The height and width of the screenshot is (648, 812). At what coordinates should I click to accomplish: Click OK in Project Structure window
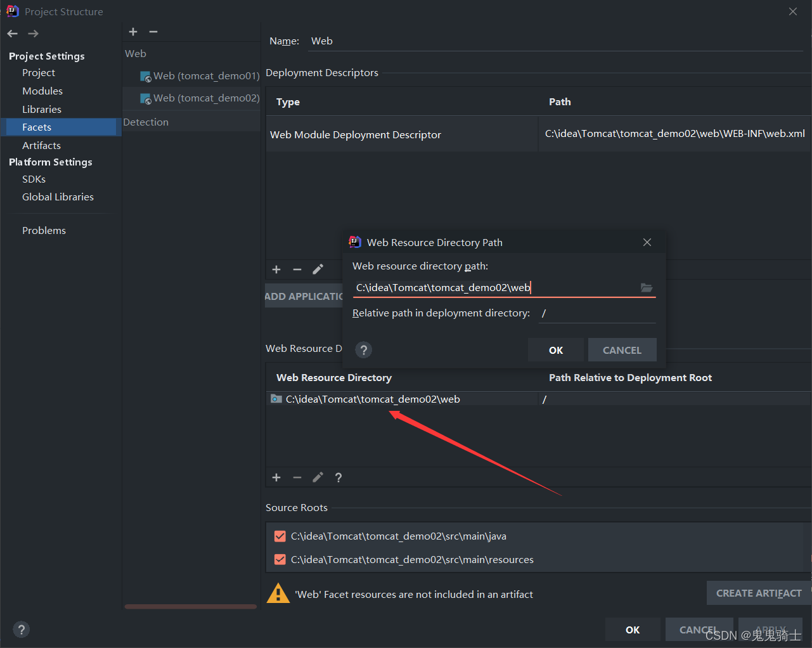point(633,630)
